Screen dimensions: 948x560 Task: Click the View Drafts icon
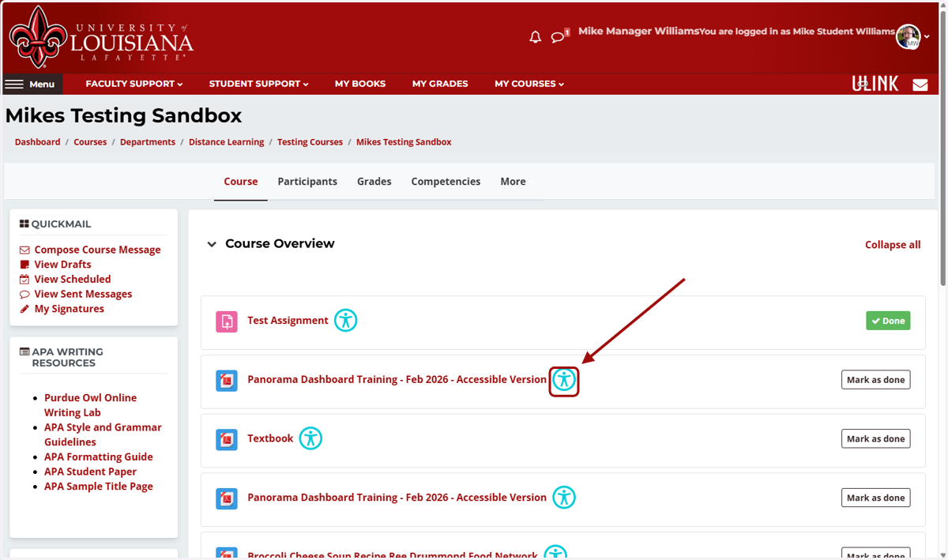tap(24, 265)
